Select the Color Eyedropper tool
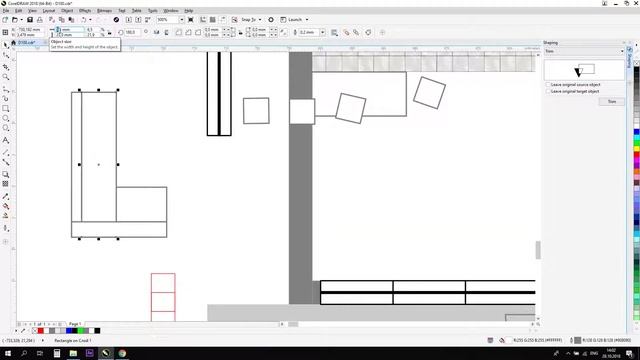Image resolution: width=640 pixels, height=360 pixels. [x=6, y=196]
